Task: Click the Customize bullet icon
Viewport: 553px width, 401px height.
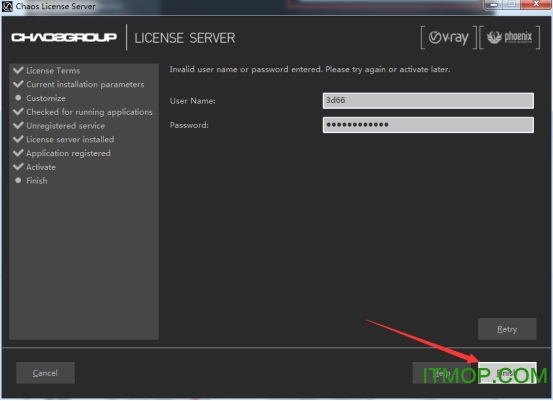Action: [18, 98]
